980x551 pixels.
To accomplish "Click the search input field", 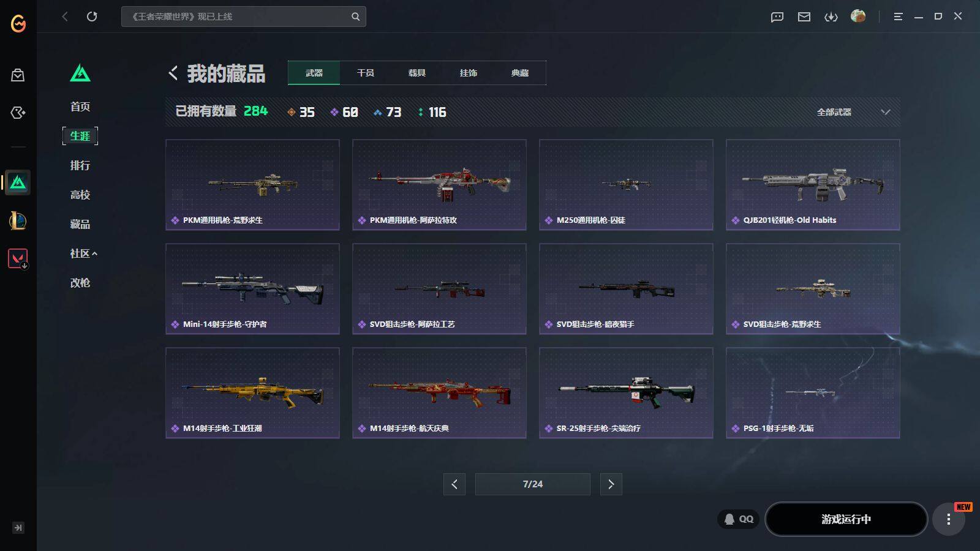I will pyautogui.click(x=243, y=17).
